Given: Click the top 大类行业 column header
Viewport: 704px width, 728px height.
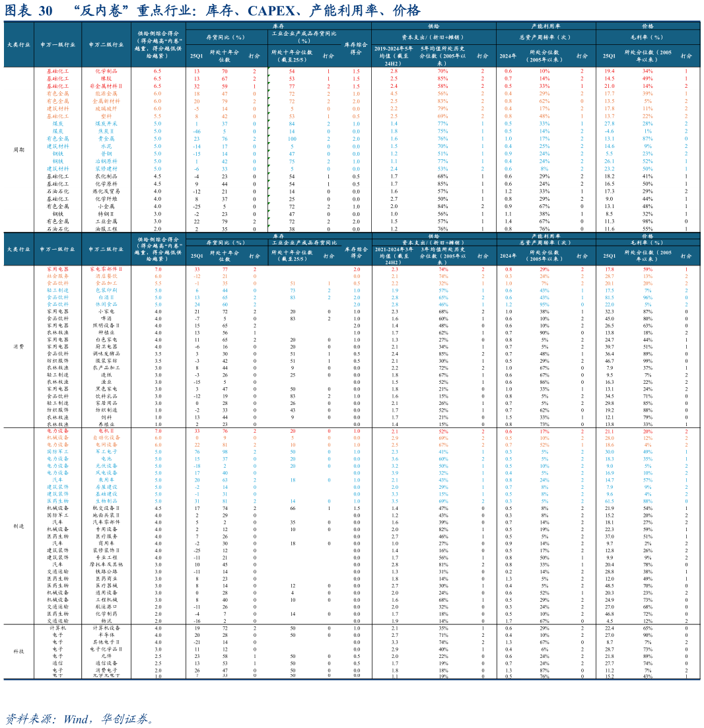Looking at the screenshot, I should click(x=18, y=45).
